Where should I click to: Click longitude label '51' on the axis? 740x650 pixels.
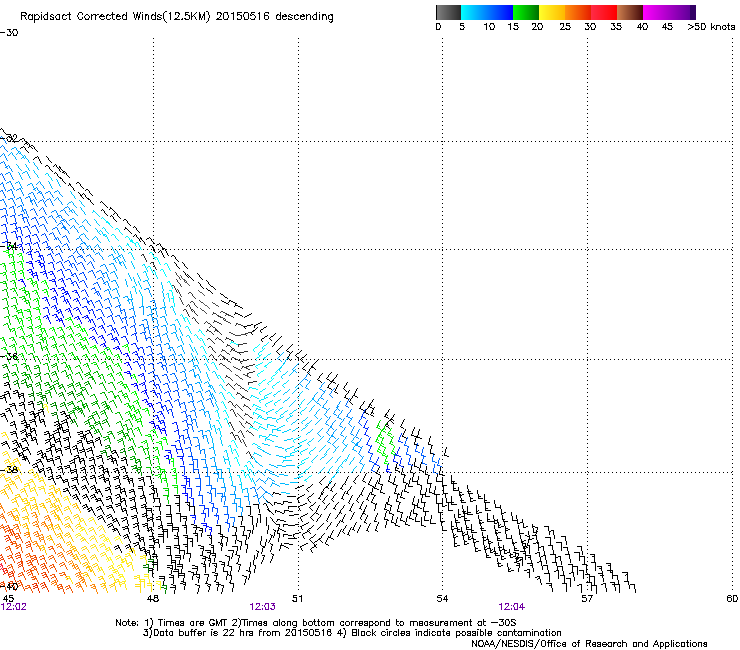(297, 599)
